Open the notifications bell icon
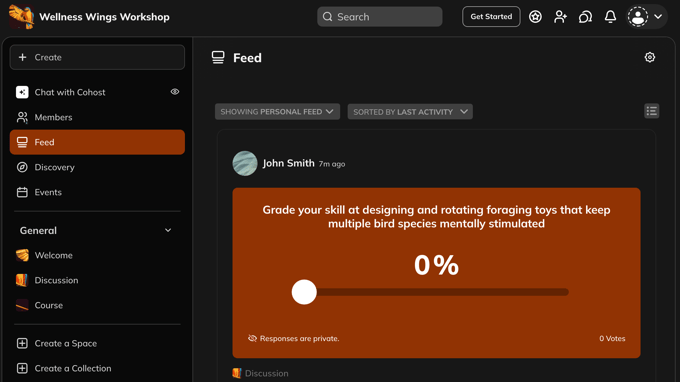680x382 pixels. [610, 17]
